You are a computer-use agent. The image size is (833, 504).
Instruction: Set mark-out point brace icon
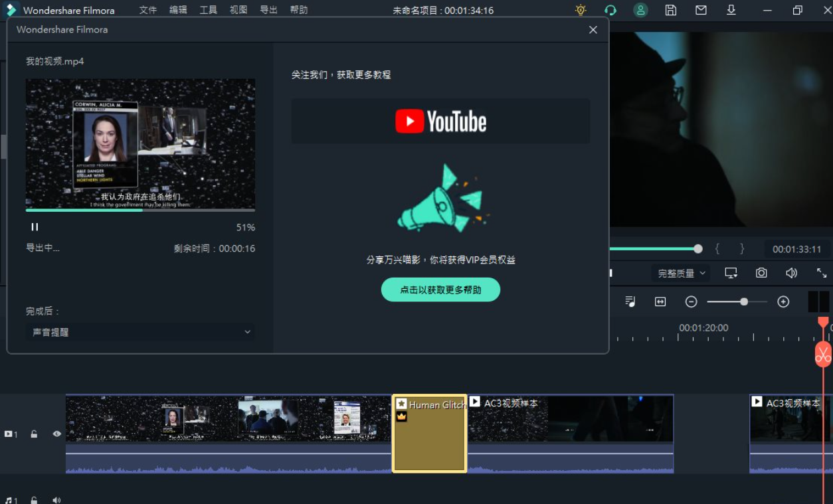[743, 249]
